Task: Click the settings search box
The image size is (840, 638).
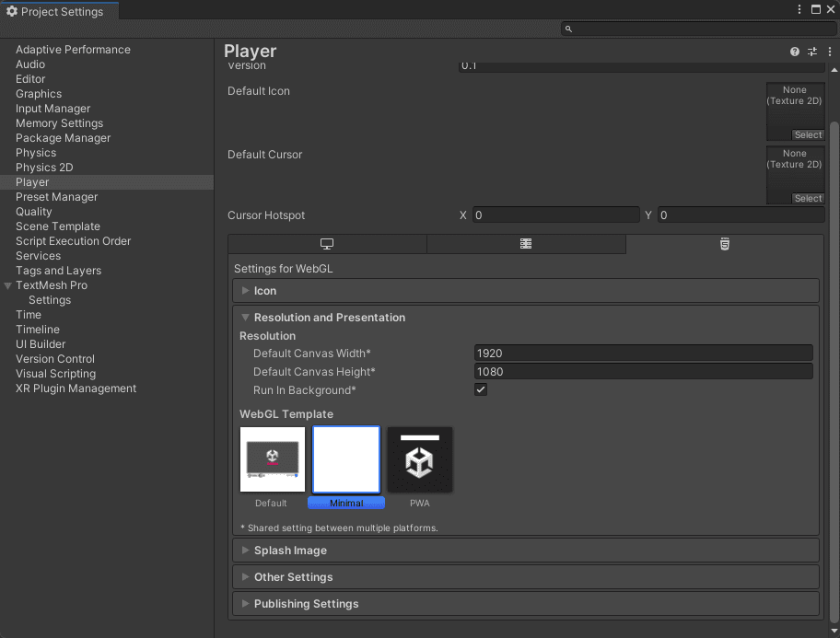Action: click(698, 29)
